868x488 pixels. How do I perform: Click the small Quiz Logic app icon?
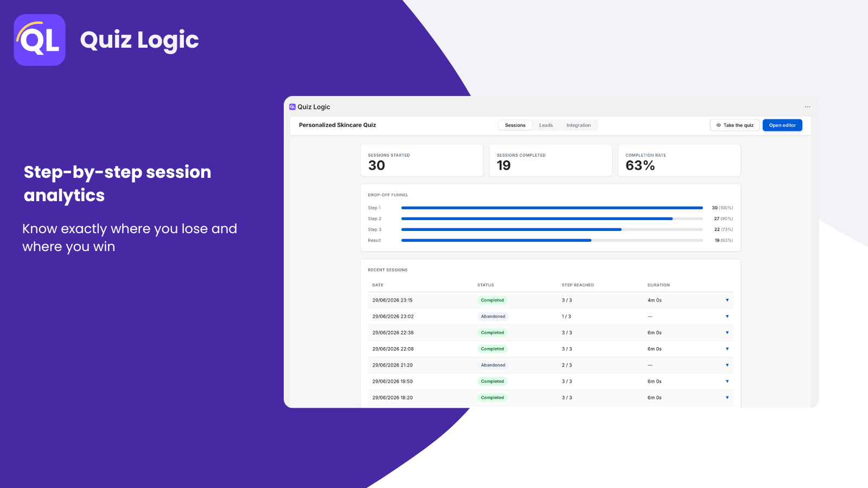pos(292,107)
